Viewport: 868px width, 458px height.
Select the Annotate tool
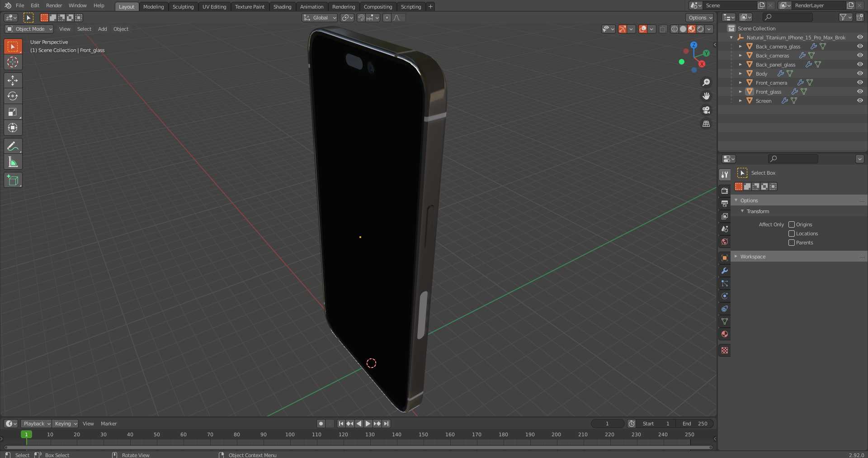(x=13, y=146)
